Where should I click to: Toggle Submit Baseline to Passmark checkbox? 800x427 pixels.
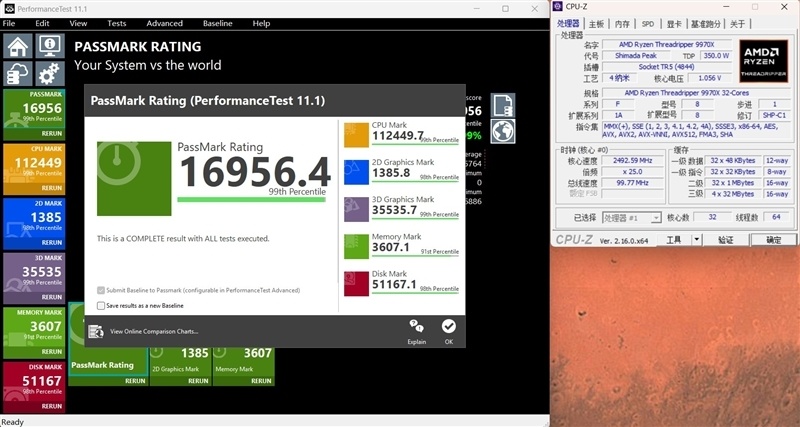101,290
